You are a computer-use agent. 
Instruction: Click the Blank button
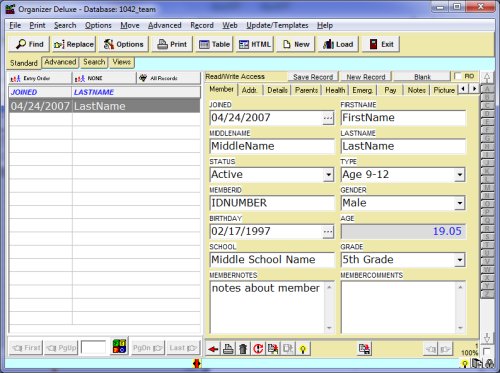[422, 77]
